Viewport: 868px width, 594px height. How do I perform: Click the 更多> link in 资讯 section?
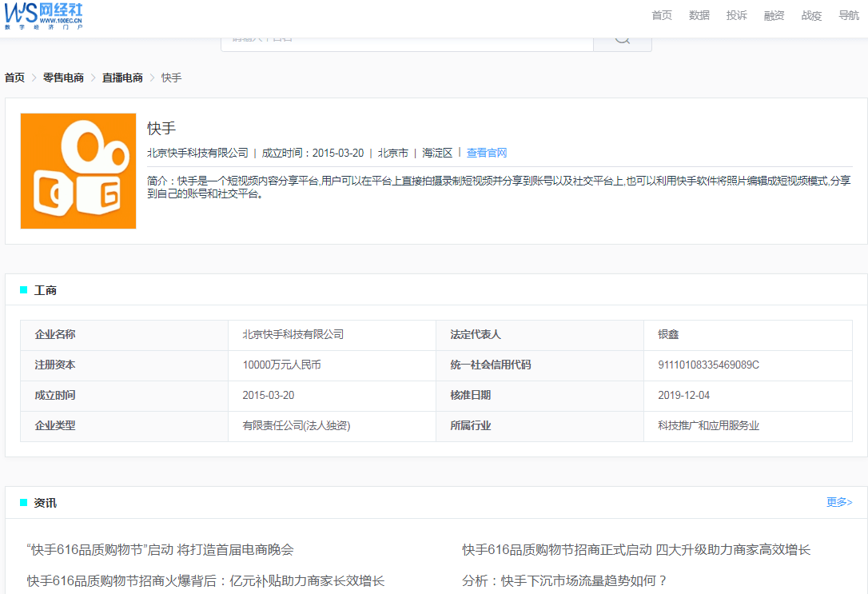pyautogui.click(x=839, y=502)
